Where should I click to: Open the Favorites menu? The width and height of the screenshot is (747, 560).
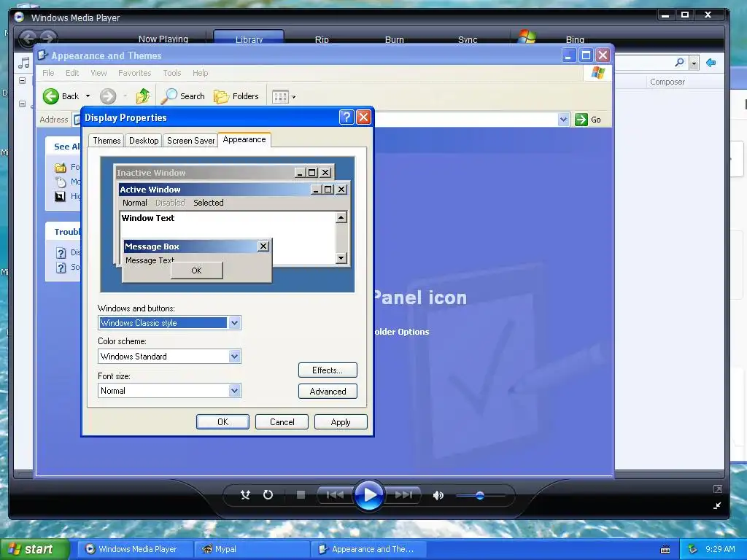tap(134, 73)
